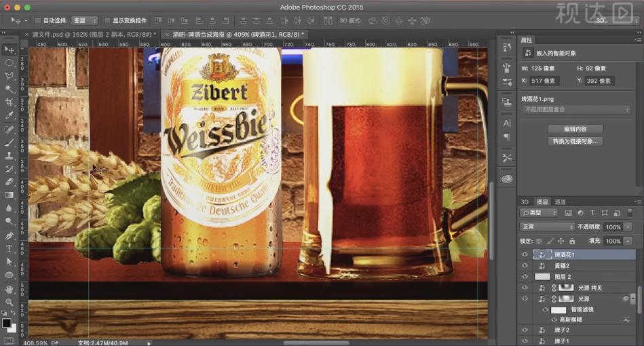Open the 正常 blend mode dropdown
This screenshot has width=644, height=346.
pos(547,227)
